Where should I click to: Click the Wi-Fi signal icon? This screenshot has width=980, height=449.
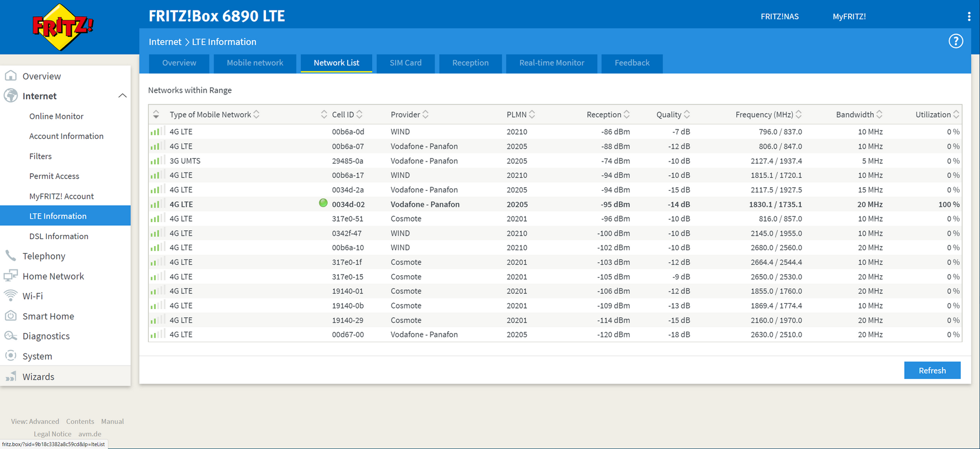click(10, 296)
